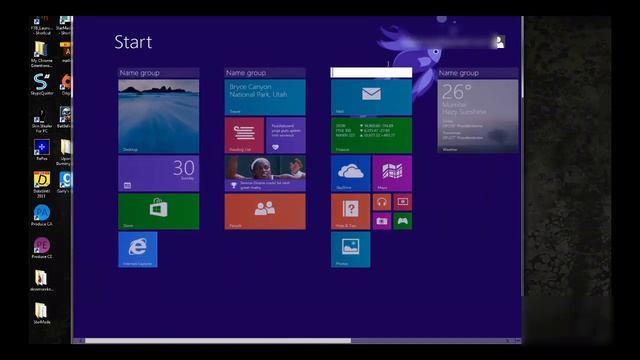Image resolution: width=640 pixels, height=360 pixels.
Task: Open the Help & Tips tile
Action: [x=351, y=211]
